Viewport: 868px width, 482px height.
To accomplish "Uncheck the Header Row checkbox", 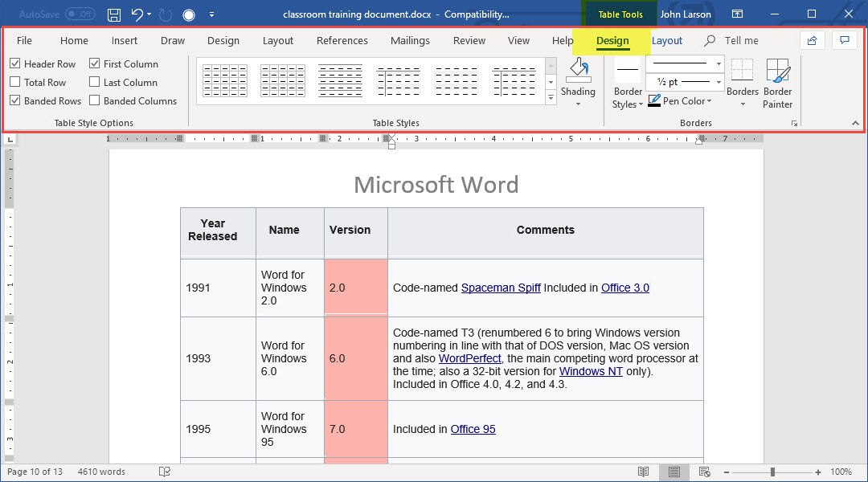I will click(15, 63).
